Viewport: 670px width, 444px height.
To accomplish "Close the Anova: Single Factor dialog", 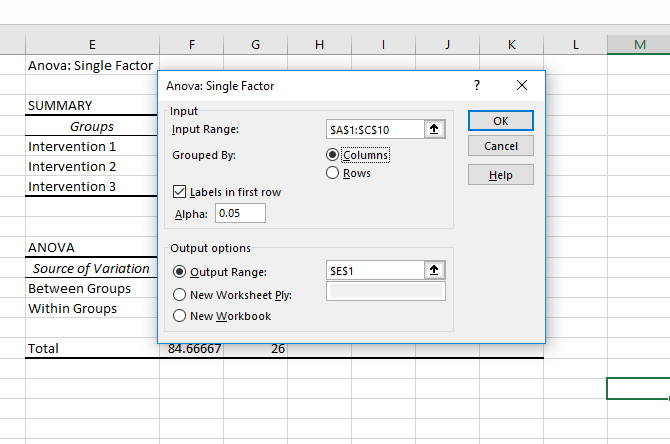I will click(521, 86).
